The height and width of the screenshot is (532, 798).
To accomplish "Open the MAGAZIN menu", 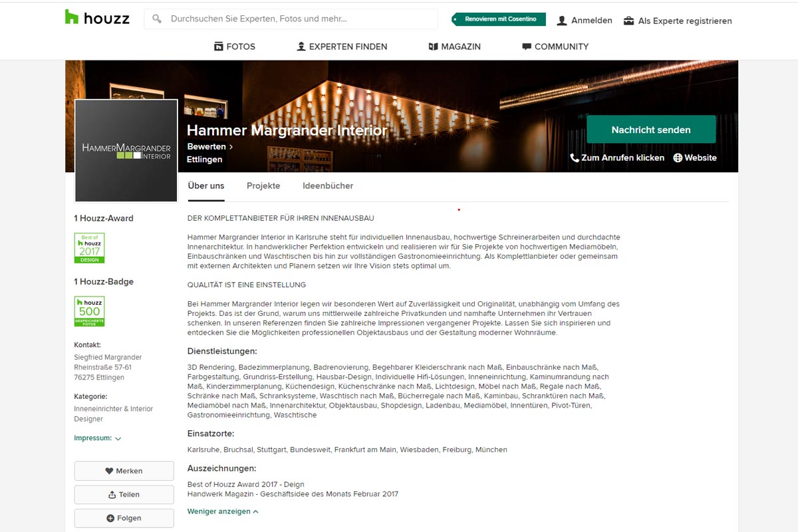I will (x=454, y=47).
